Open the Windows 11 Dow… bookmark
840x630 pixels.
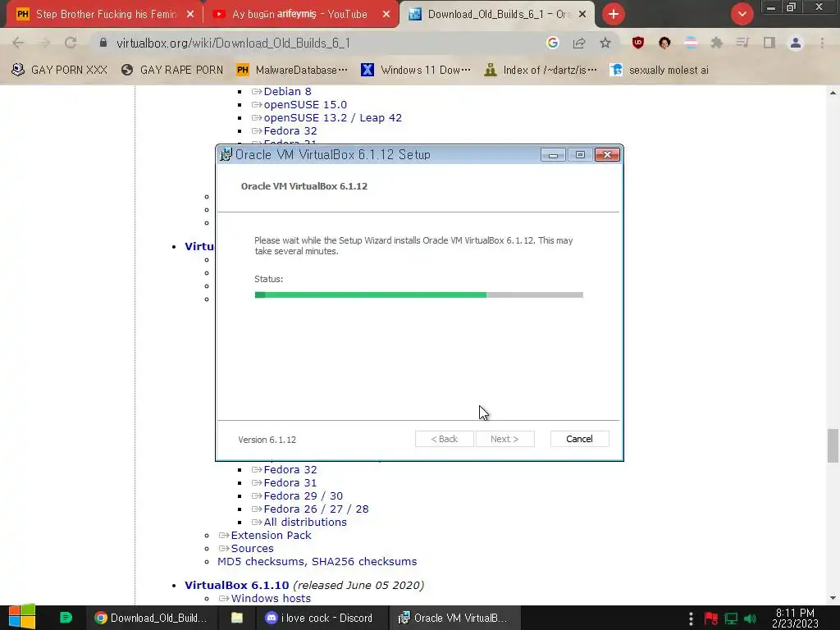pyautogui.click(x=416, y=70)
